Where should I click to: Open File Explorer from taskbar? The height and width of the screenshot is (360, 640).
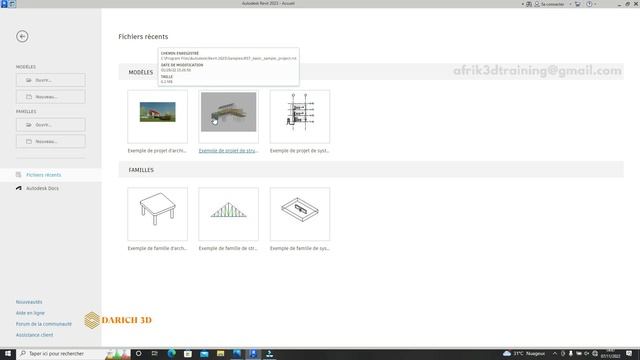click(220, 353)
